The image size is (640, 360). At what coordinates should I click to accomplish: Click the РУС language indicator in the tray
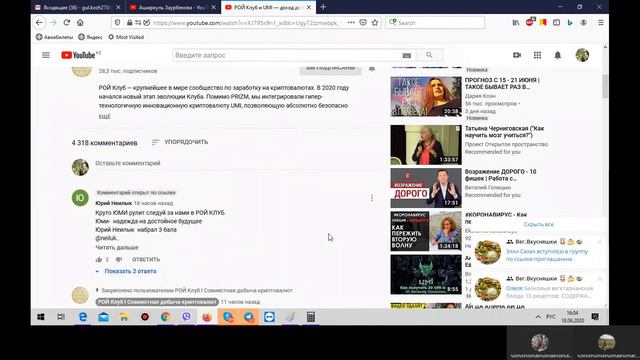click(x=551, y=317)
